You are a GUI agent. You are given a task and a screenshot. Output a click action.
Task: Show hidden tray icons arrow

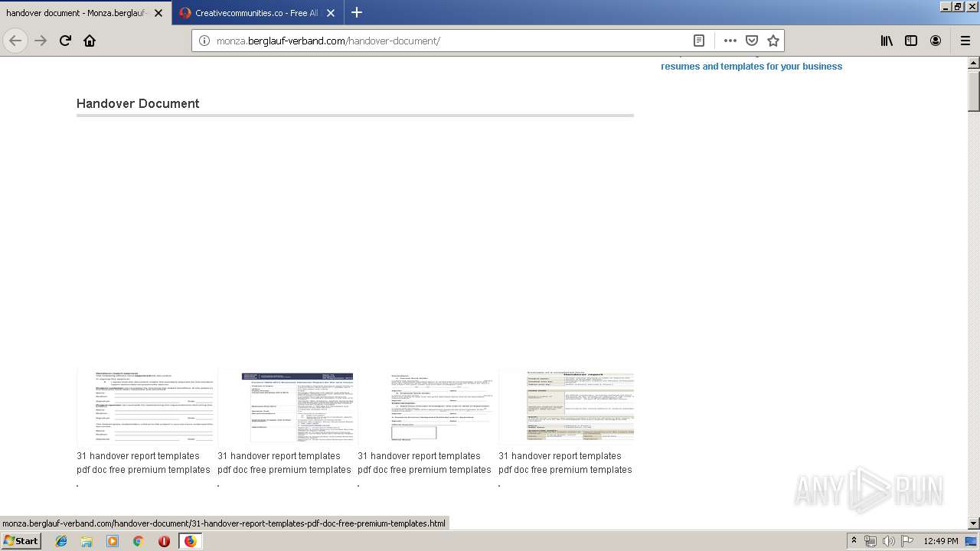pos(854,541)
